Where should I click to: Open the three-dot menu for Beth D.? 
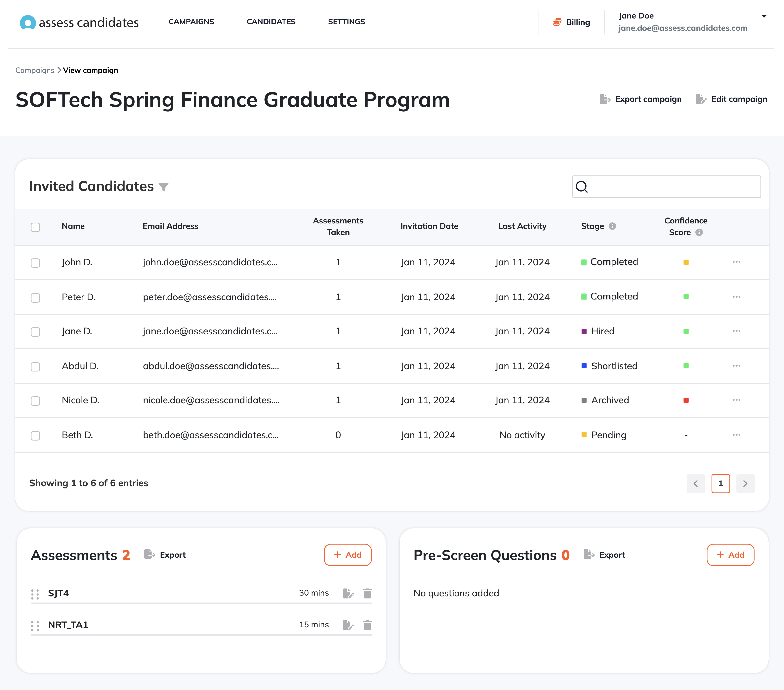(x=736, y=435)
